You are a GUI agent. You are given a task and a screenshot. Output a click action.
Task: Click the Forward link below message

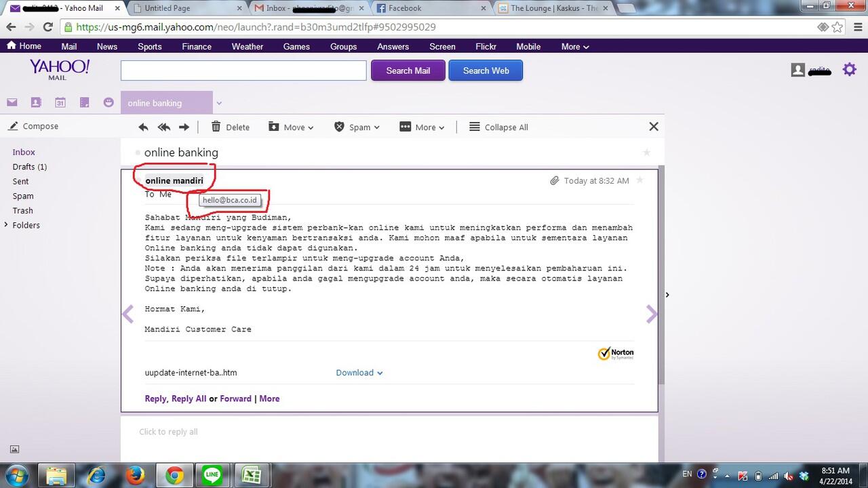coord(235,399)
